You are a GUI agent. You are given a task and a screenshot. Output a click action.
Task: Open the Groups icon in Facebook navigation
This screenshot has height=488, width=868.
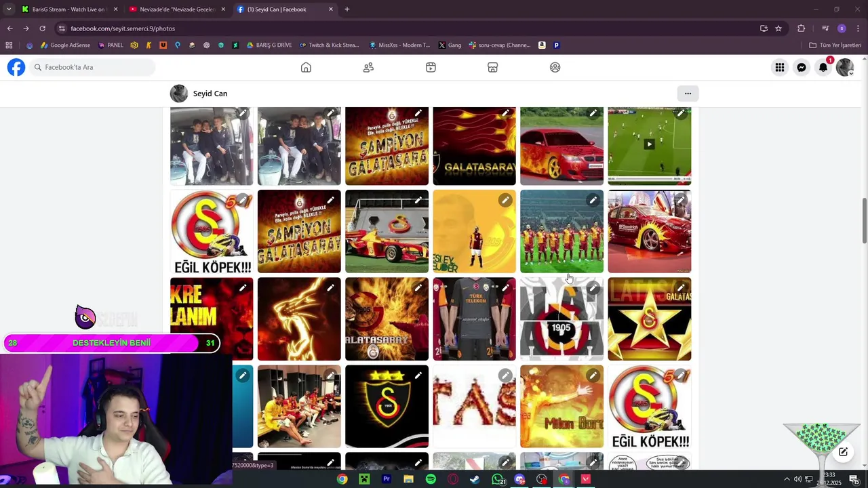click(x=555, y=67)
